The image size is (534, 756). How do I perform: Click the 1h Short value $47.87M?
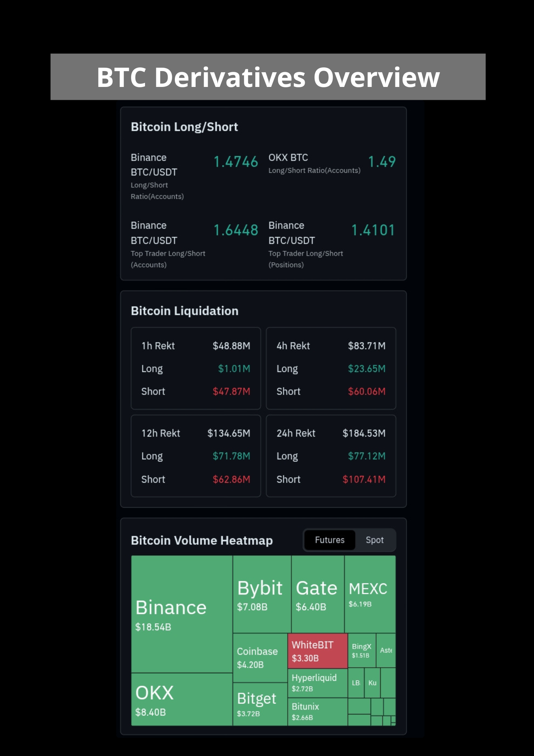tap(231, 391)
